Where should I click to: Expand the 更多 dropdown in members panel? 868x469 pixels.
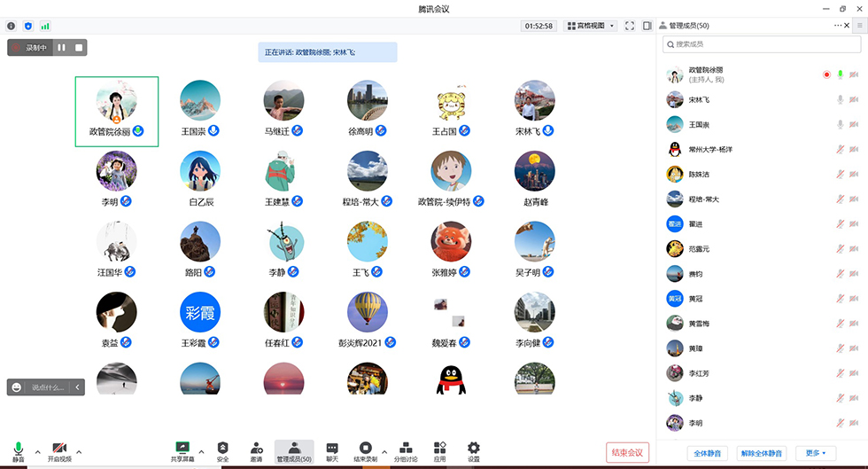(x=816, y=453)
